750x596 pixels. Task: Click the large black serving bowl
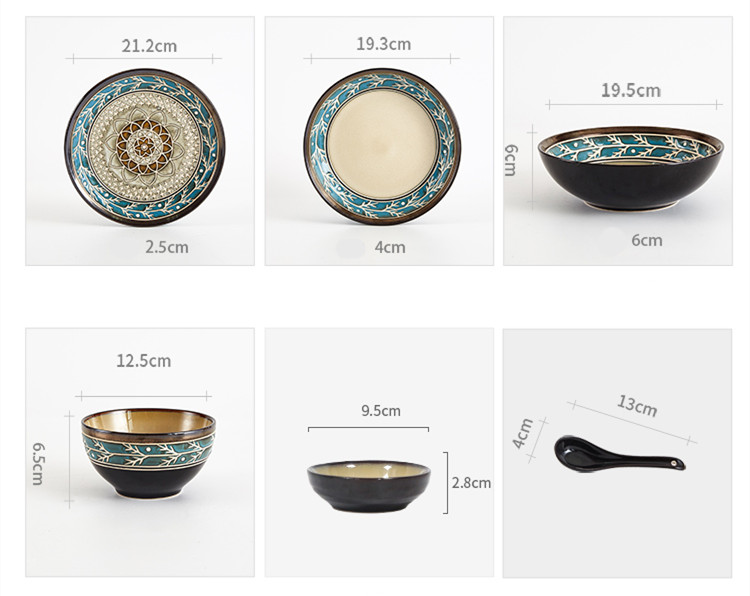(630, 168)
